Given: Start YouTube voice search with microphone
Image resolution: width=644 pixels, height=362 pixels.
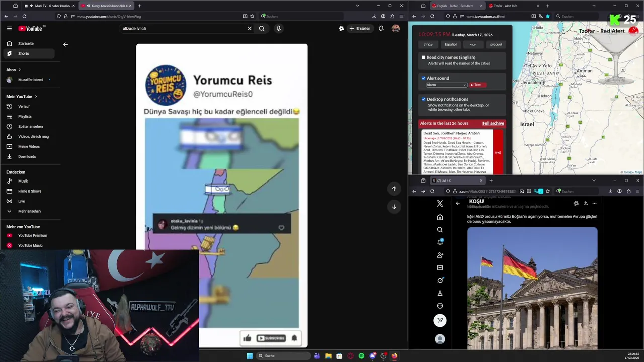Looking at the screenshot, I should coord(278,29).
